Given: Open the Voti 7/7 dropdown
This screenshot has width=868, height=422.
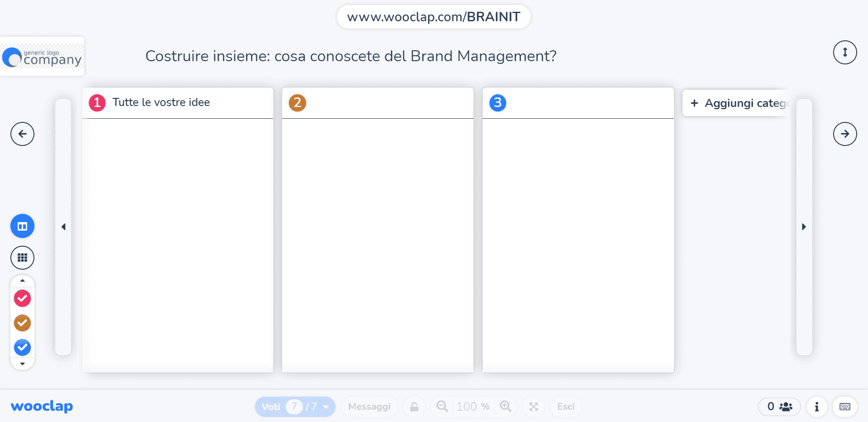Looking at the screenshot, I should 295,407.
